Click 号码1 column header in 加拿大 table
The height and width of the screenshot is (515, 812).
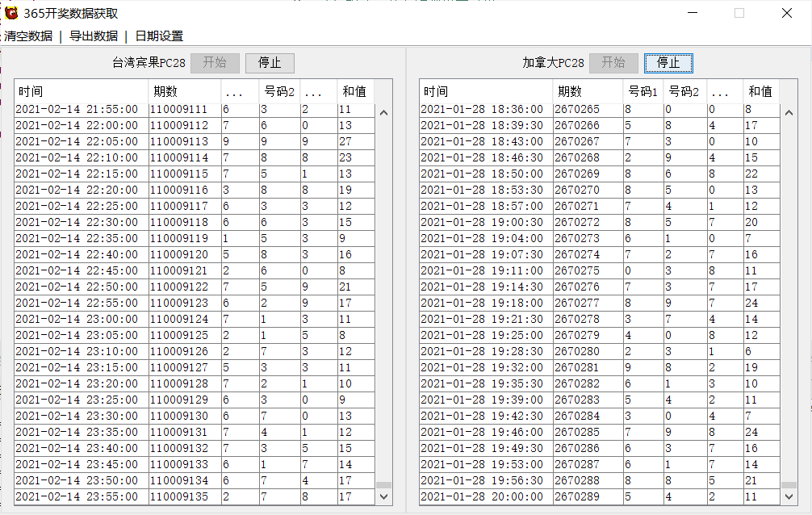[x=642, y=91]
